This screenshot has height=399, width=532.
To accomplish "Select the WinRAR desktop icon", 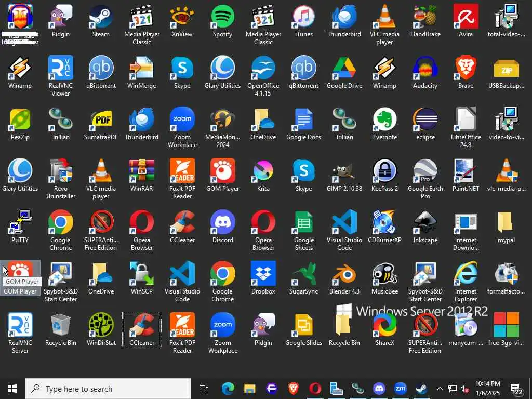I will [x=141, y=176].
